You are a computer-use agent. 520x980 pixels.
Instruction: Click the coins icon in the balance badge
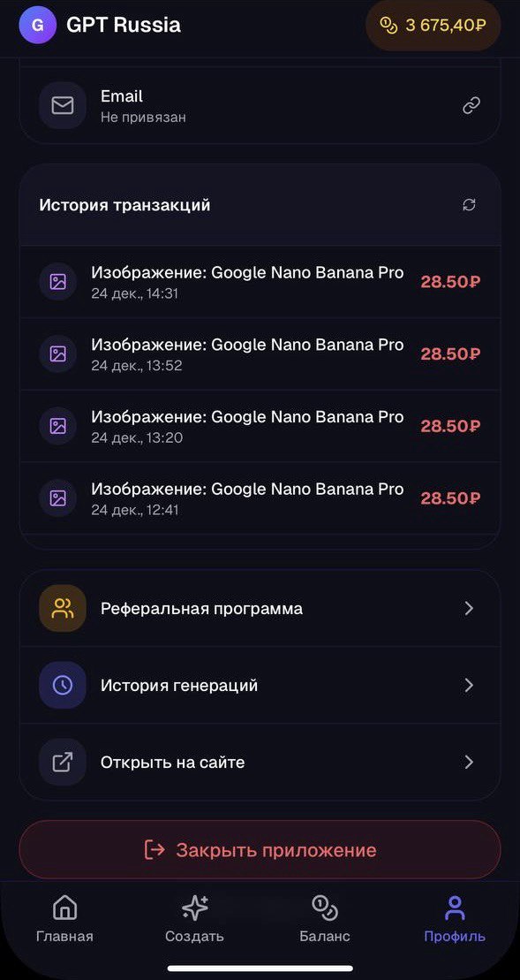click(x=389, y=26)
